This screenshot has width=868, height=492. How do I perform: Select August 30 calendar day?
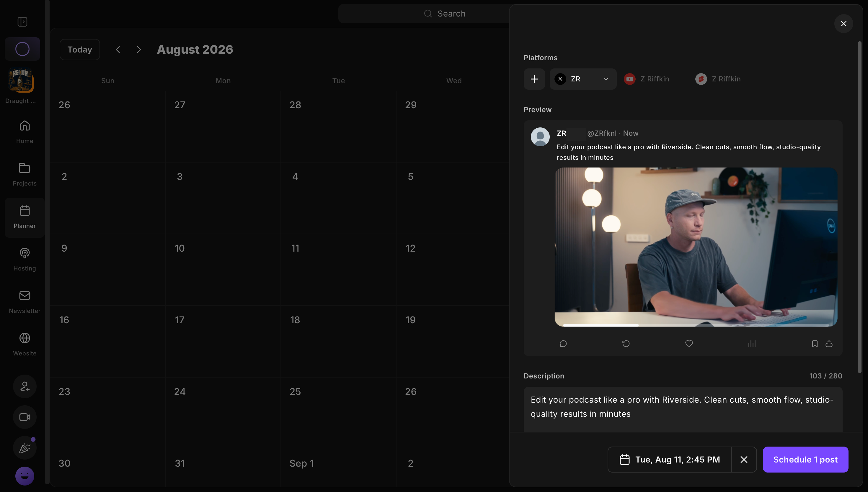[x=107, y=468]
